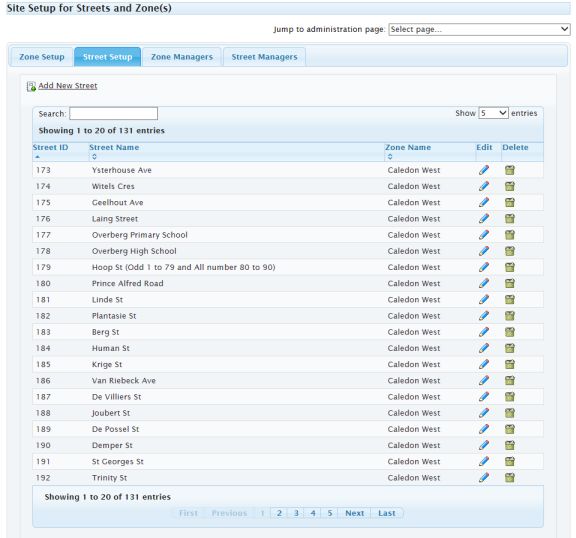Screen dimensions: 576x538
Task: Click the Add New Street link
Action: 68,86
